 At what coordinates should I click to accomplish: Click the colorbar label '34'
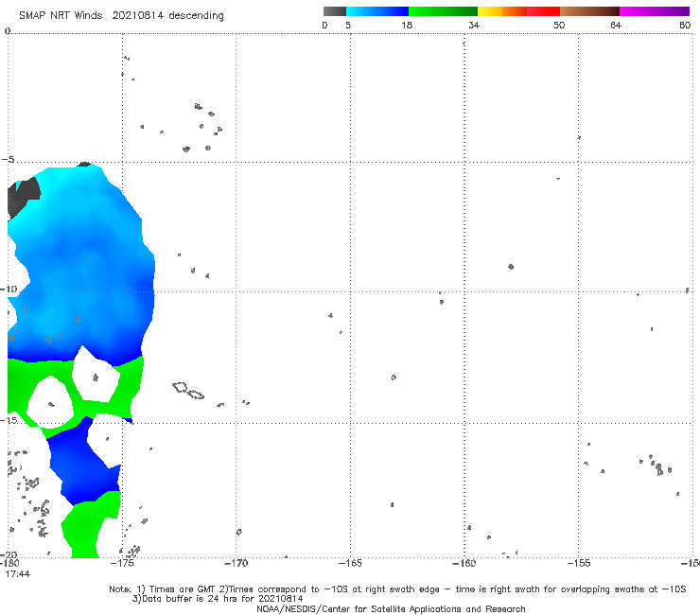click(474, 26)
